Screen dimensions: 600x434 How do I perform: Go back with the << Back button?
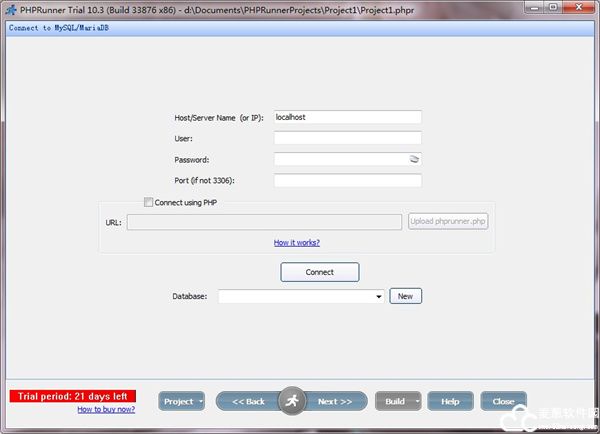point(248,401)
